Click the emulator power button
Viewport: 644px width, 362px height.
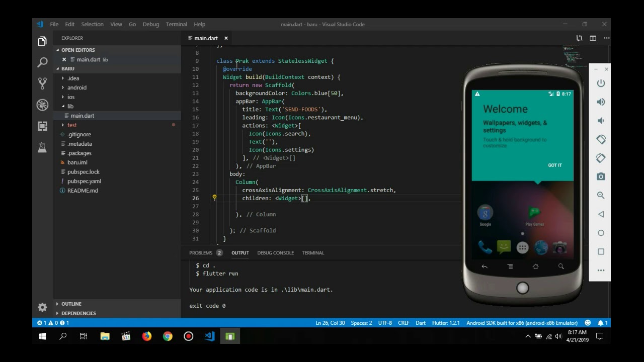(x=601, y=83)
